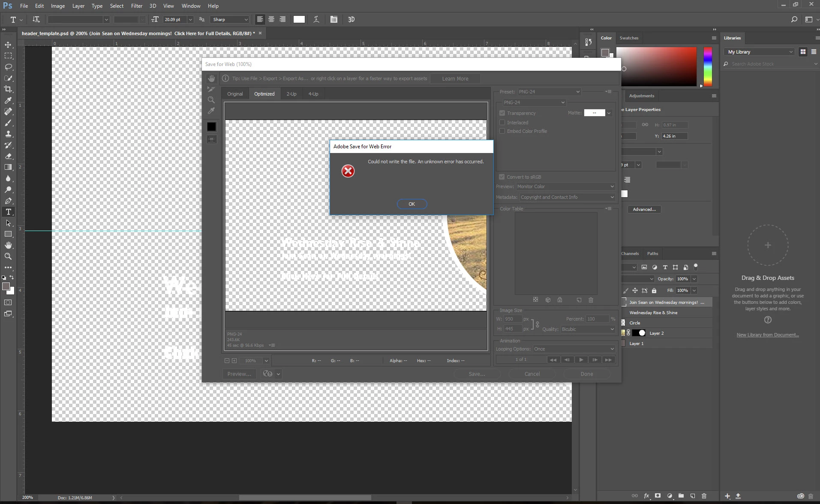Click the Done button in Save for Web
The height and width of the screenshot is (504, 820).
click(x=587, y=374)
